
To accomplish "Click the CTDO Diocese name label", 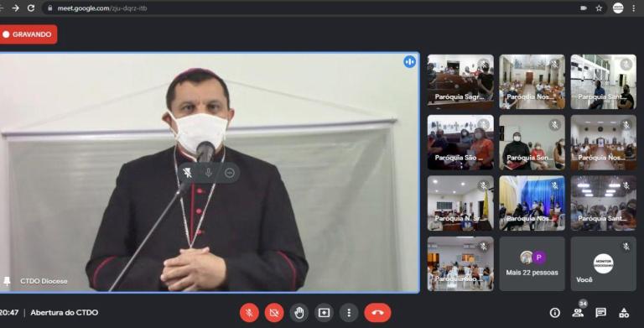I will click(44, 281).
